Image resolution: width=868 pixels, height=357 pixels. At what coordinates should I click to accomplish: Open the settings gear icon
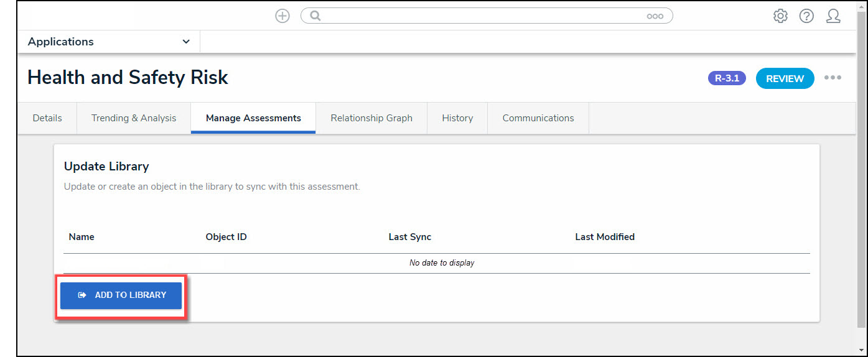coord(780,16)
